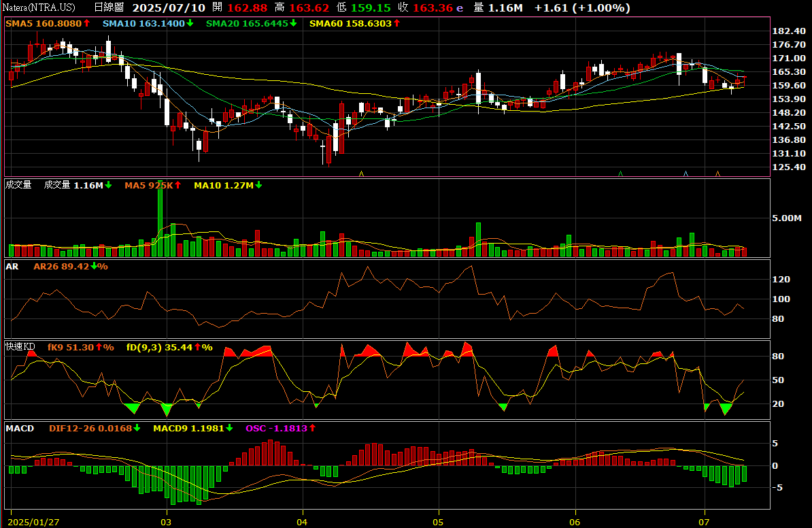Select the DIF12-26 label in the MACD panel
Screen dimensions: 812x528
(71, 429)
